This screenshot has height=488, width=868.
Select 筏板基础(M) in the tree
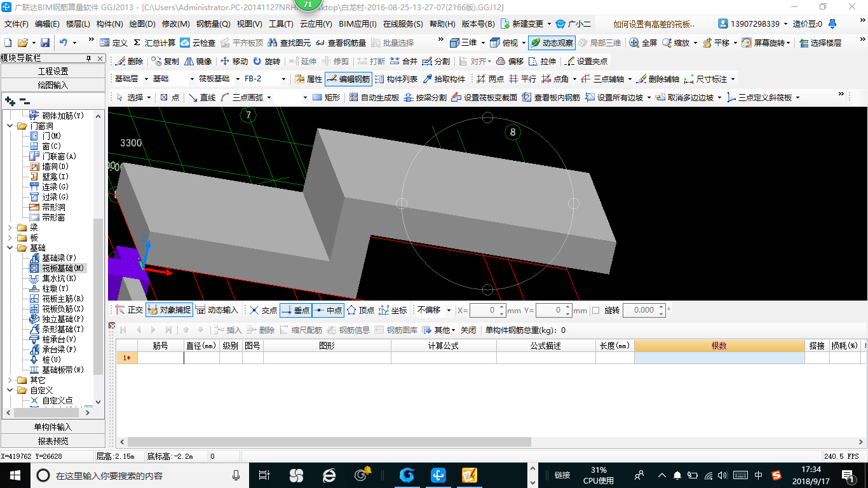[x=58, y=268]
